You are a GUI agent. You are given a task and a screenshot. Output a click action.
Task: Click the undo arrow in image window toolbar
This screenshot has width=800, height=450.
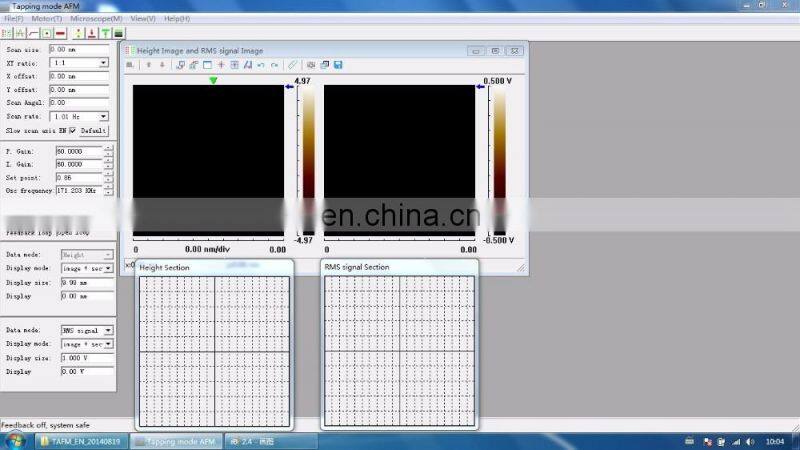click(261, 65)
